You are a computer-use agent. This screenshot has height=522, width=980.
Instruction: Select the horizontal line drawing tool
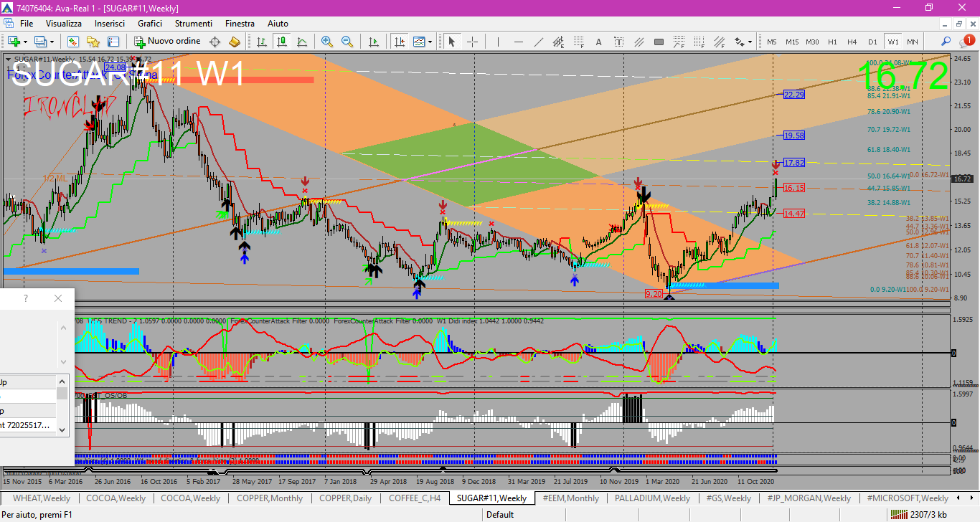tap(519, 42)
